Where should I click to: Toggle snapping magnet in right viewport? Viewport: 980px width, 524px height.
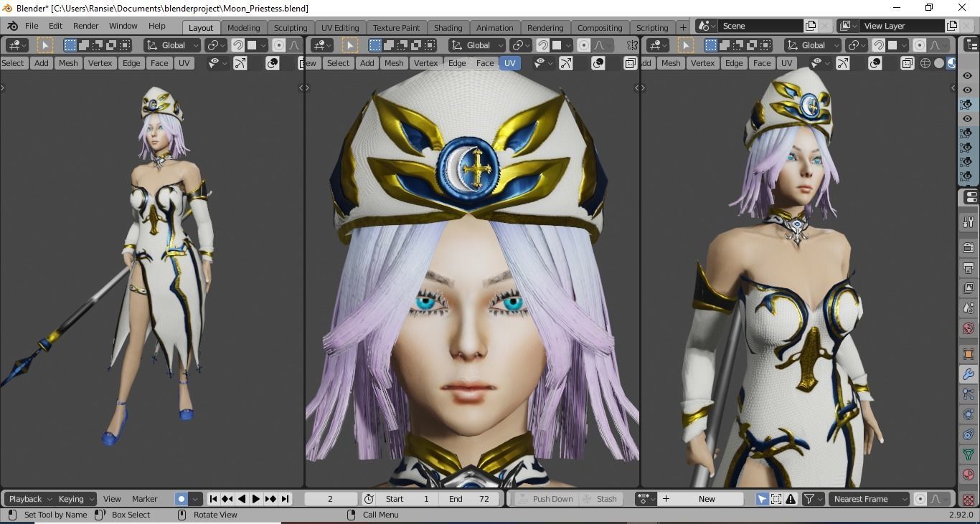coord(878,45)
